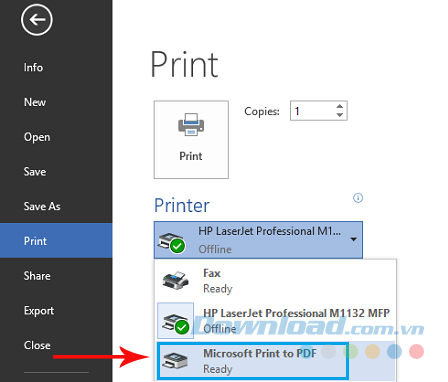Click the printer info icon
Image resolution: width=448 pixels, height=382 pixels.
(358, 198)
